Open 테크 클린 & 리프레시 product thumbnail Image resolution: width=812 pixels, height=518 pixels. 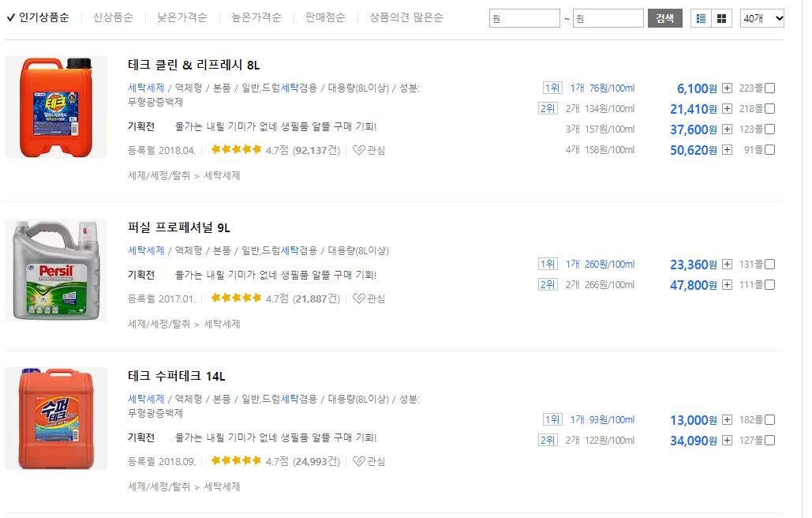(56, 107)
